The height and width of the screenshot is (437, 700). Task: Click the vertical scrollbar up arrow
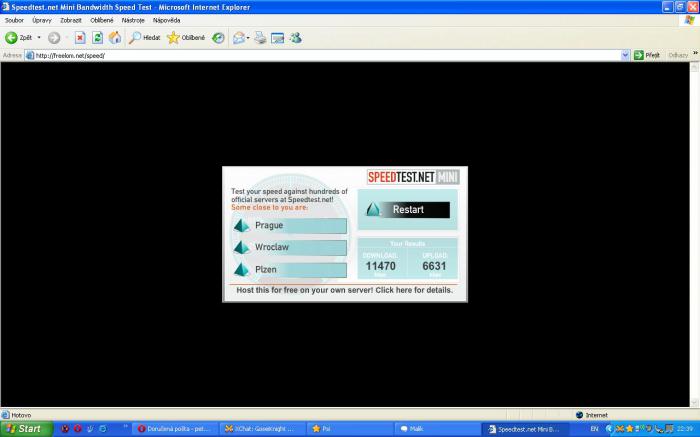pos(694,67)
